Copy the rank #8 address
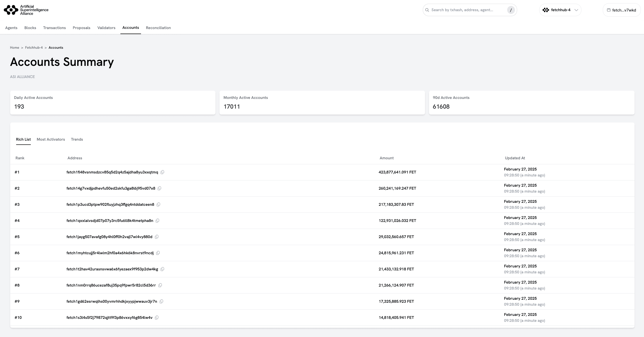The width and height of the screenshot is (644, 337). (160, 285)
